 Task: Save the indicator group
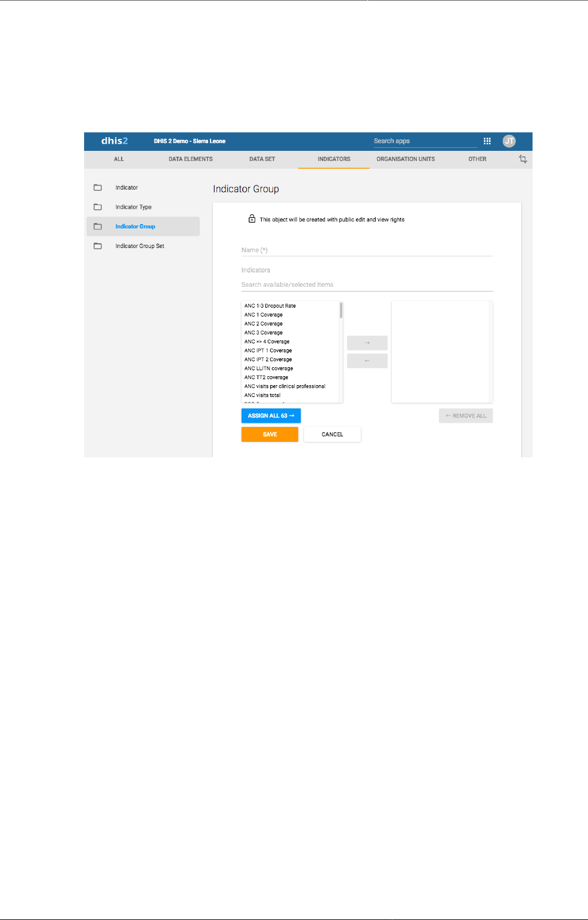pos(270,434)
